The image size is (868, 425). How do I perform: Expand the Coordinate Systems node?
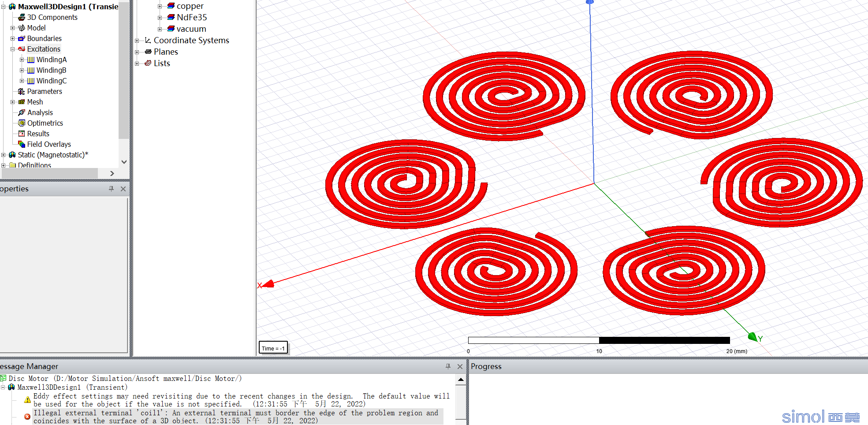coord(137,41)
